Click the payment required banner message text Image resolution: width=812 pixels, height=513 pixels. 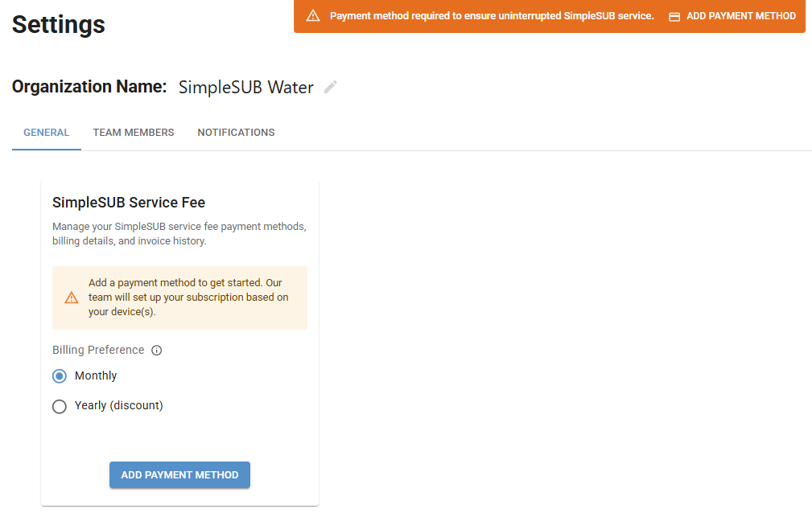492,16
